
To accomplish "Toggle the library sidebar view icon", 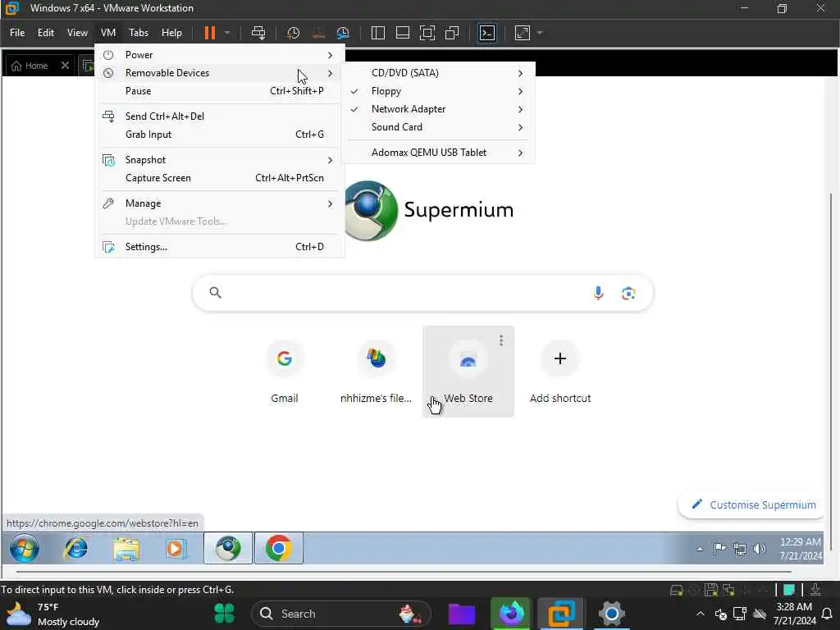I will point(378,33).
